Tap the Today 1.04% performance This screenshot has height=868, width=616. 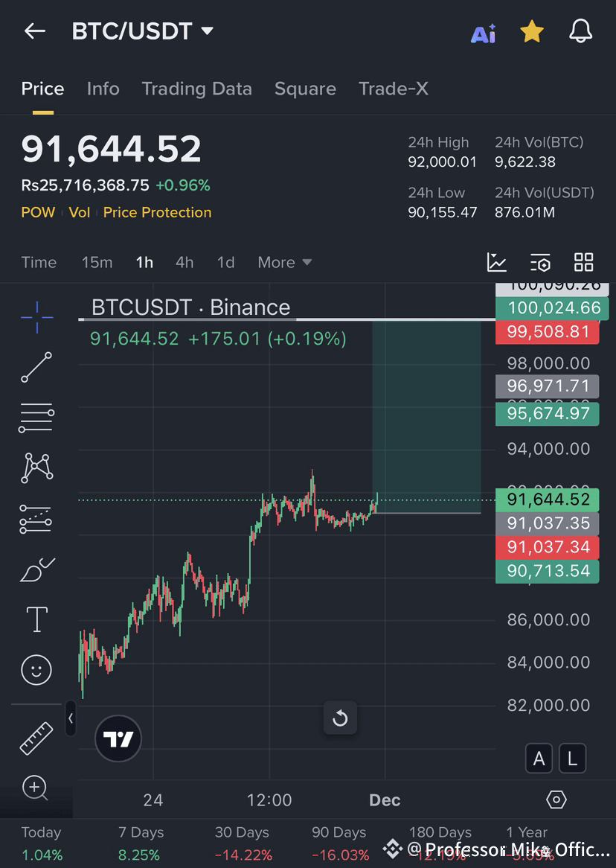click(x=42, y=843)
